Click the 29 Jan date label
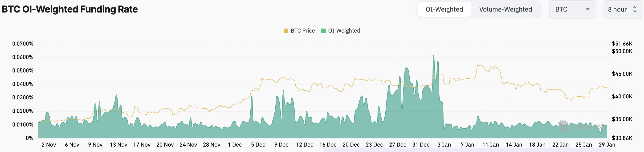This screenshot has height=152, width=644. coord(607,145)
